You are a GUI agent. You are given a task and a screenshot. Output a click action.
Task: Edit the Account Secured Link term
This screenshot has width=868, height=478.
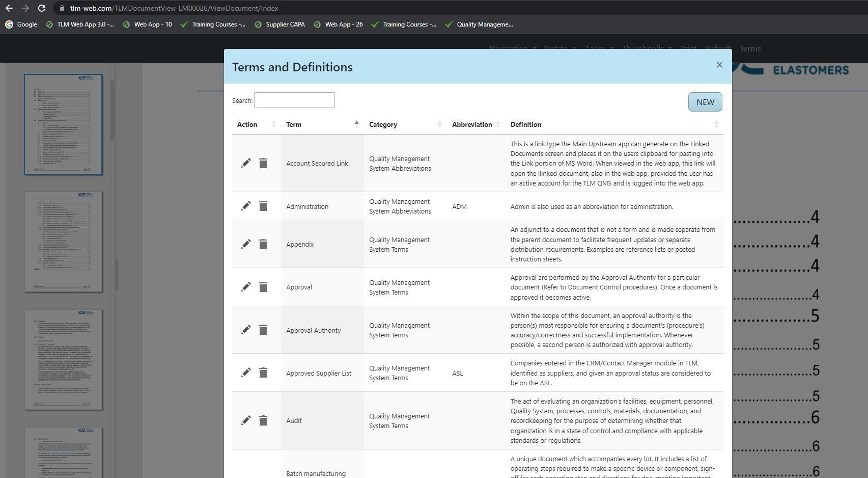tap(246, 163)
